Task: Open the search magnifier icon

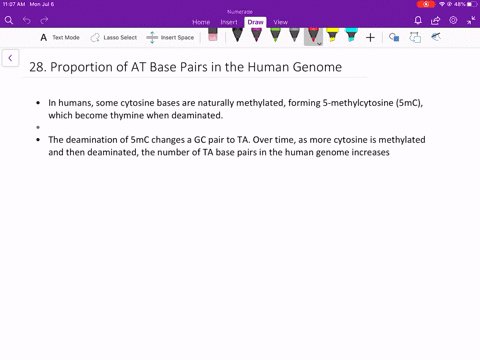Action: [x=9, y=21]
